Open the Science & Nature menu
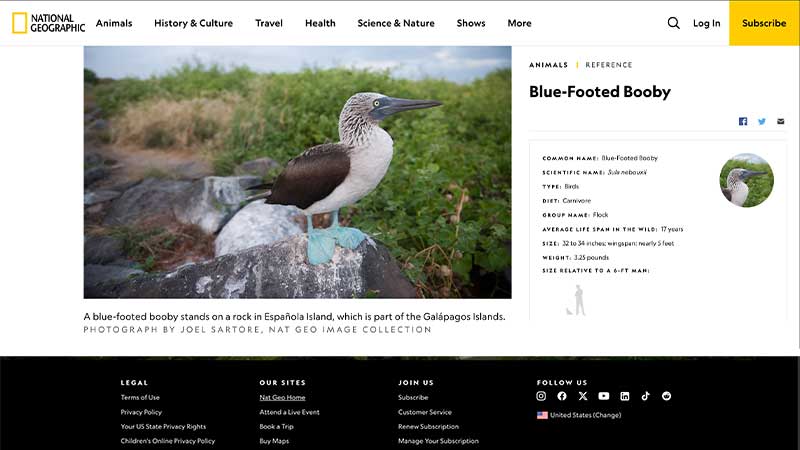 click(x=396, y=23)
